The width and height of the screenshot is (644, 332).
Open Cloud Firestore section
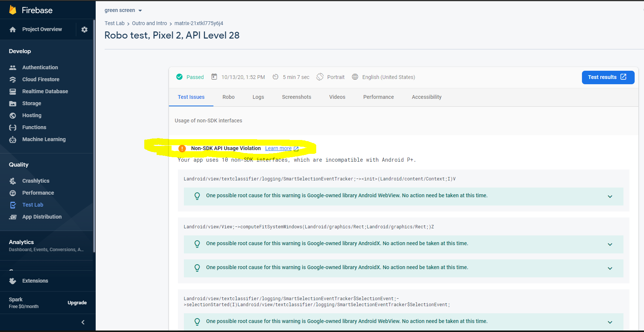(x=41, y=79)
